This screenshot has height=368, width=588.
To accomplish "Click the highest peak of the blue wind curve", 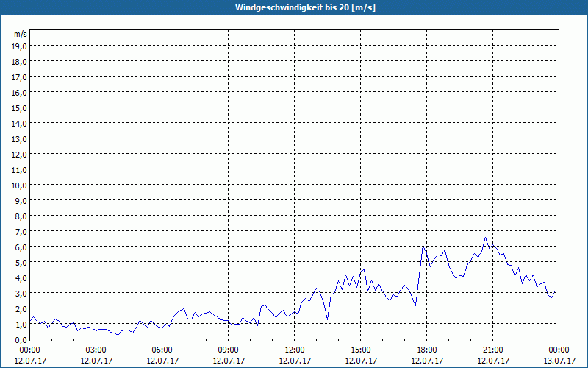I will tap(485, 238).
